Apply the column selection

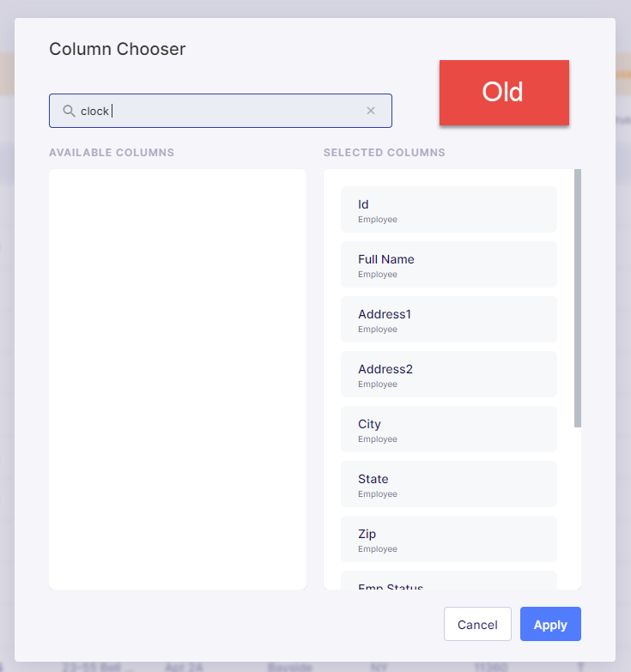550,624
